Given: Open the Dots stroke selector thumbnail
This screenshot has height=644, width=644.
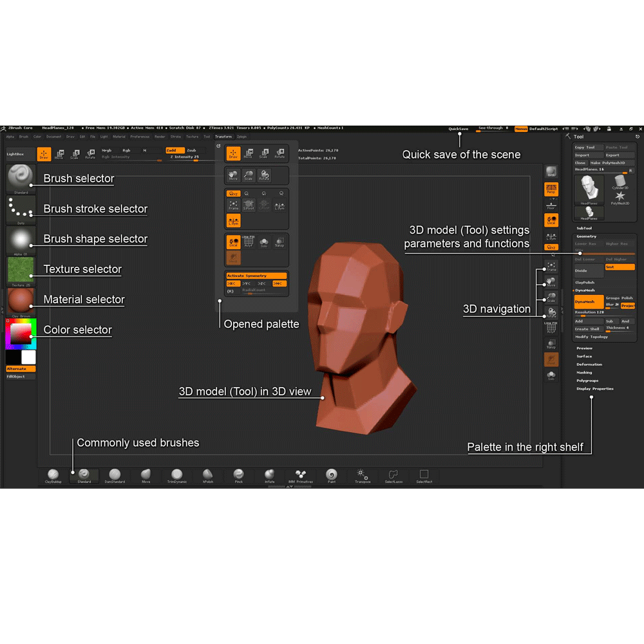Looking at the screenshot, I should 21,209.
